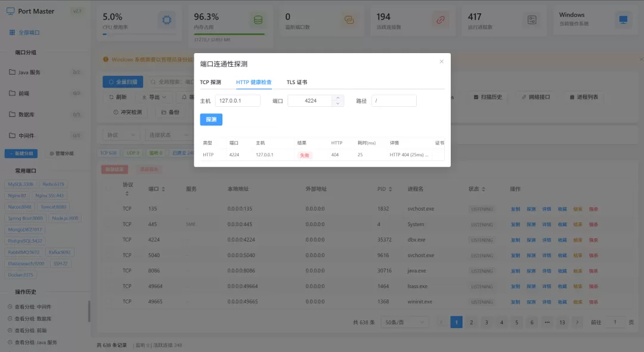Select the Tomcat:8080 port tag
This screenshot has width=644, height=352.
[54, 207]
